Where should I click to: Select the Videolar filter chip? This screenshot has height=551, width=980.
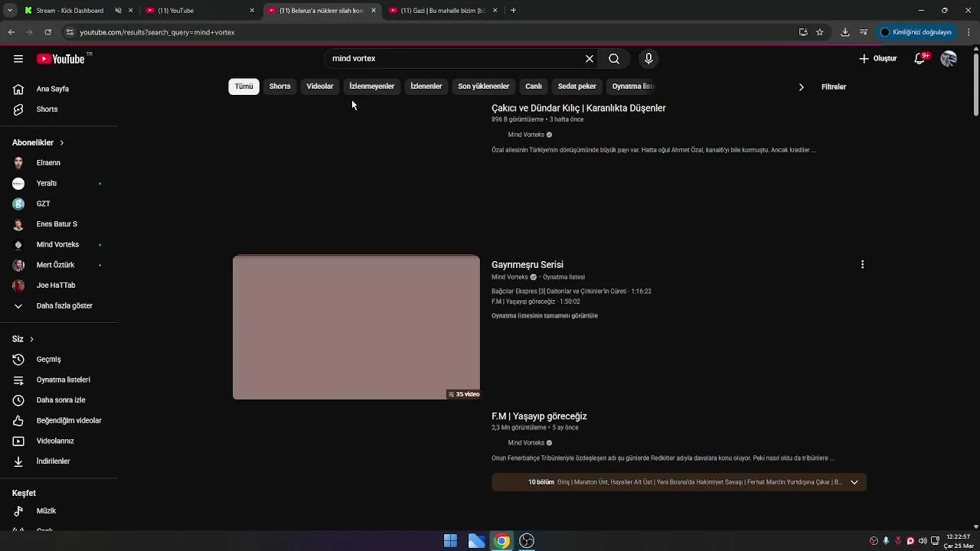point(320,86)
